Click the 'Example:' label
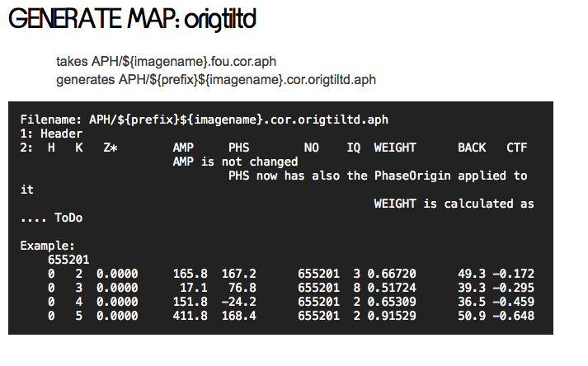 (48, 246)
